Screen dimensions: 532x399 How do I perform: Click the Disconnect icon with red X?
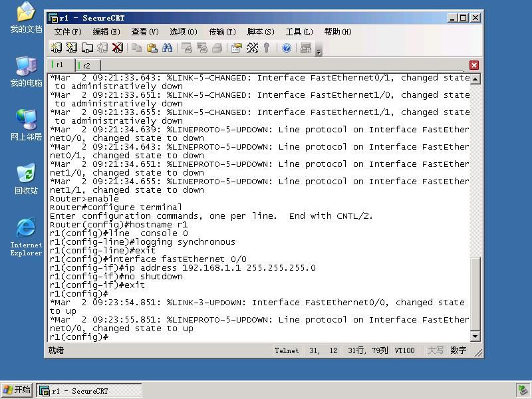pyautogui.click(x=118, y=48)
